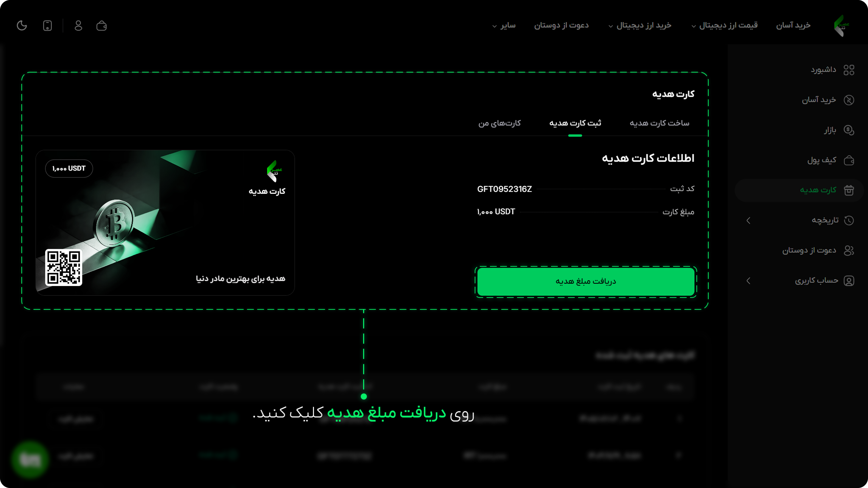This screenshot has width=868, height=488.
Task: Expand the حساب کاربری sidebar chevron
Action: click(748, 281)
